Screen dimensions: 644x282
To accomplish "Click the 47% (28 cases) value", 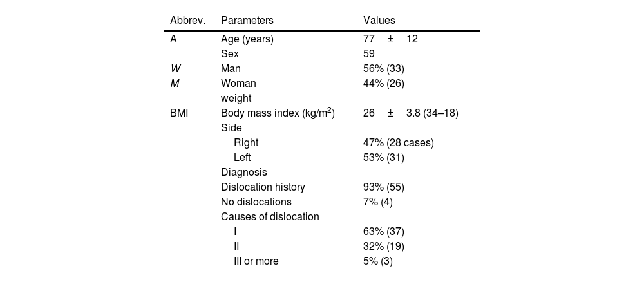I will (x=399, y=143).
